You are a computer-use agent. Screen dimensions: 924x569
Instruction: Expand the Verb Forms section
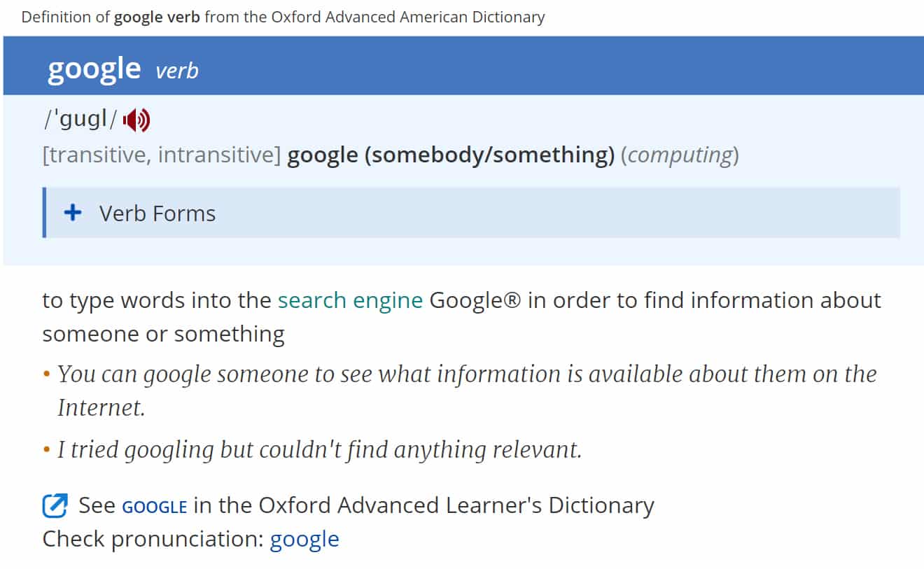point(157,213)
